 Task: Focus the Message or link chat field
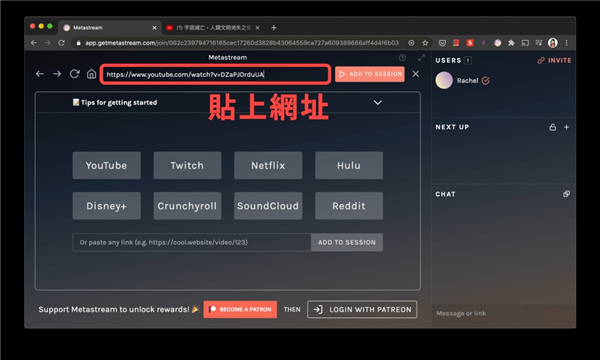click(x=503, y=313)
